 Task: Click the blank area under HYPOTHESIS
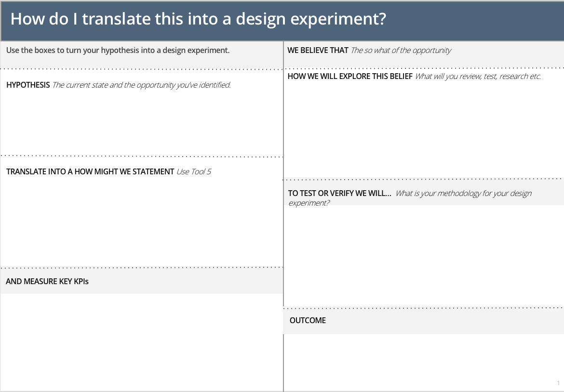pos(141,120)
